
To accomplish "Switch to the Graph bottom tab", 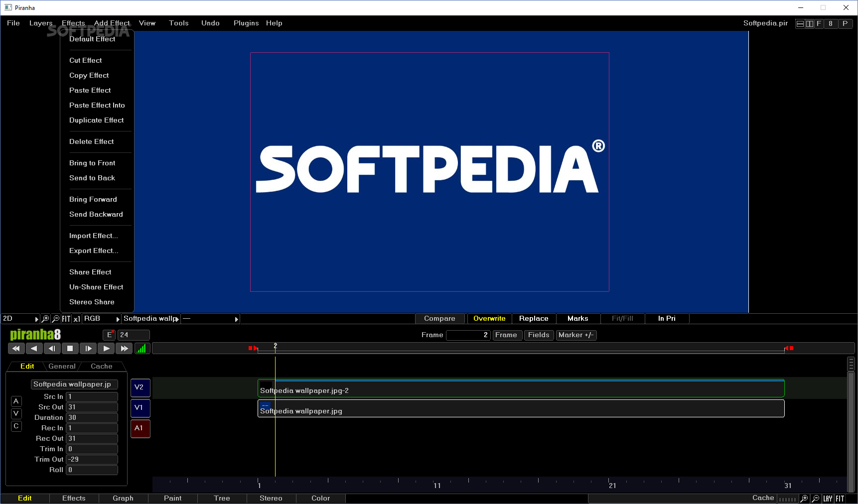I will point(123,499).
